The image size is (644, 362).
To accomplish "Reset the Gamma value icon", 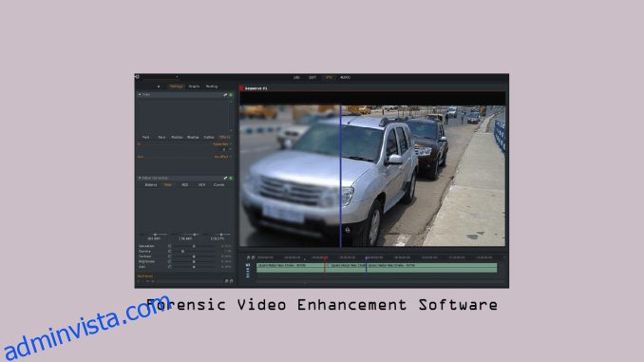I will [170, 251].
